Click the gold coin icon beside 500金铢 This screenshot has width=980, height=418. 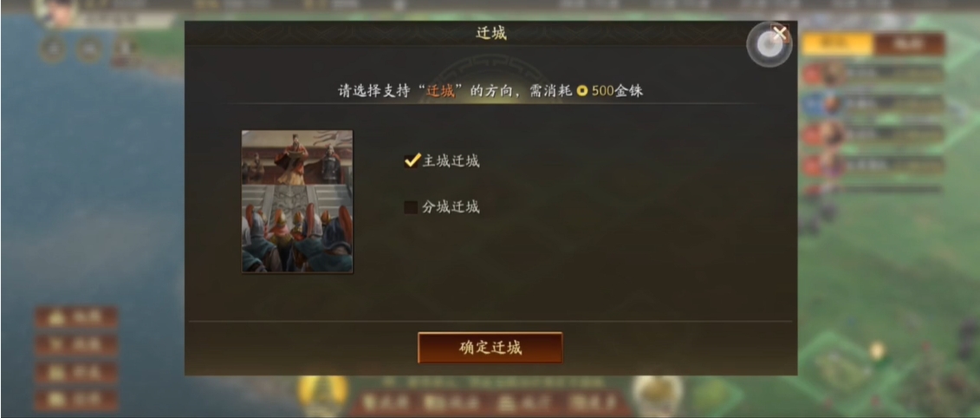(x=582, y=91)
